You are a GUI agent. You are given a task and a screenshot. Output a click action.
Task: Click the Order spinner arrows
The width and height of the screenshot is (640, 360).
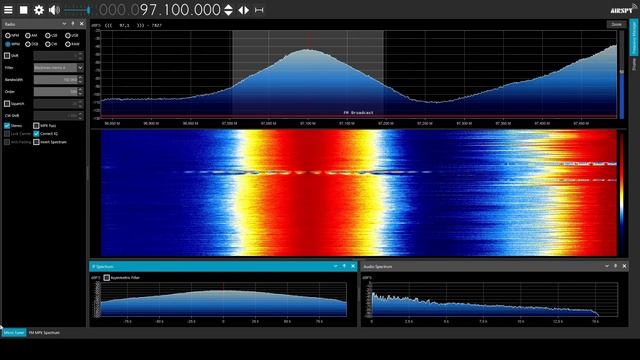click(x=80, y=92)
